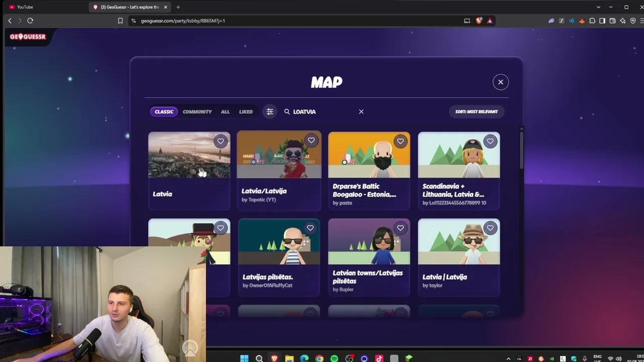The width and height of the screenshot is (644, 362).
Task: Open File Explorer from the taskbar
Action: pos(289,358)
